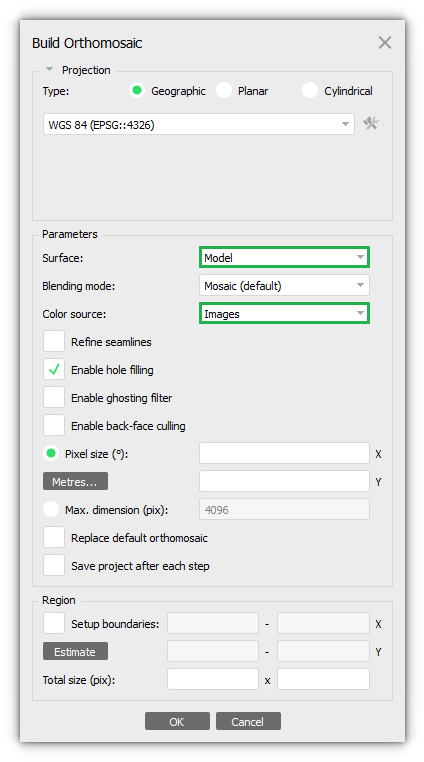The width and height of the screenshot is (424, 762).
Task: Confirm with the OK button
Action: (177, 721)
